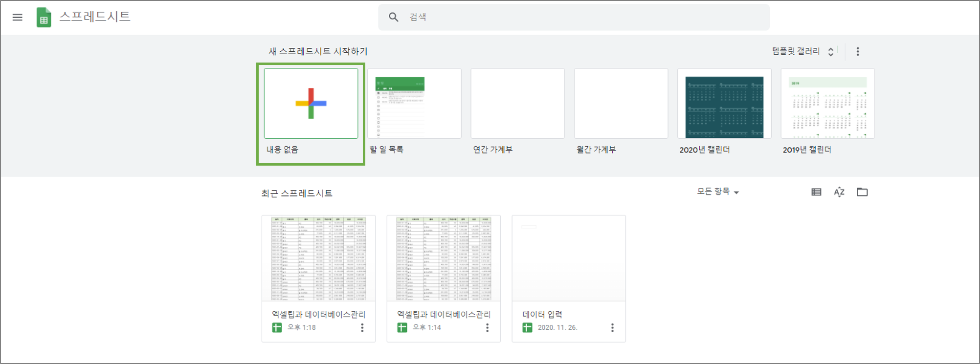Click sheet icon beside 오후 1:18
This screenshot has width=980, height=364.
(x=277, y=328)
